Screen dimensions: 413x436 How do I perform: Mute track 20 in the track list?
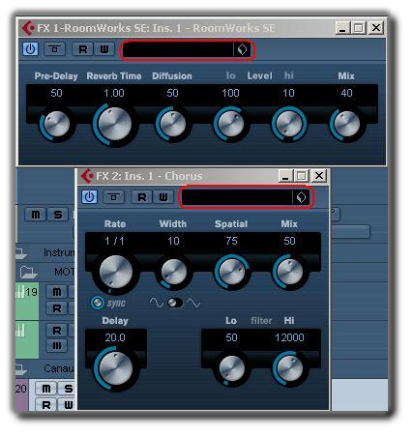coord(46,389)
